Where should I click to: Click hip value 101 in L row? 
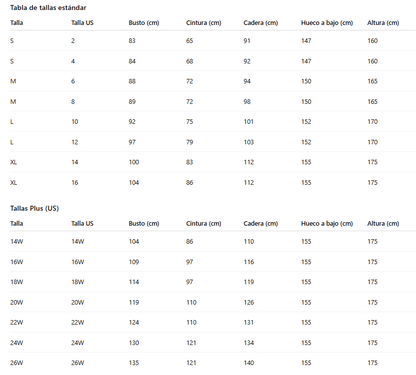point(249,122)
